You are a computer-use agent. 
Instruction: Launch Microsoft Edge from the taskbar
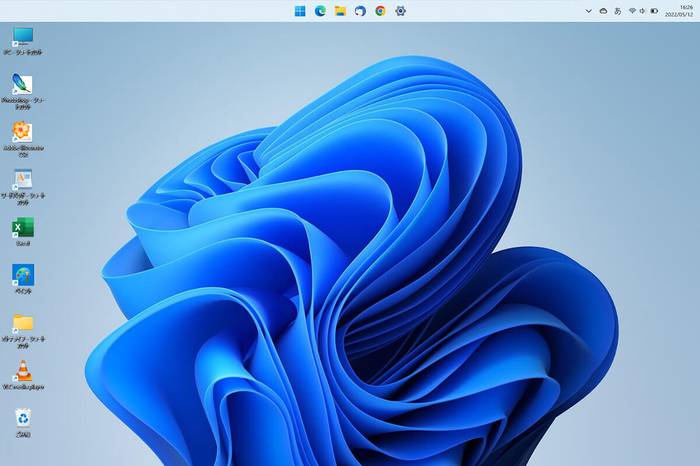click(320, 11)
